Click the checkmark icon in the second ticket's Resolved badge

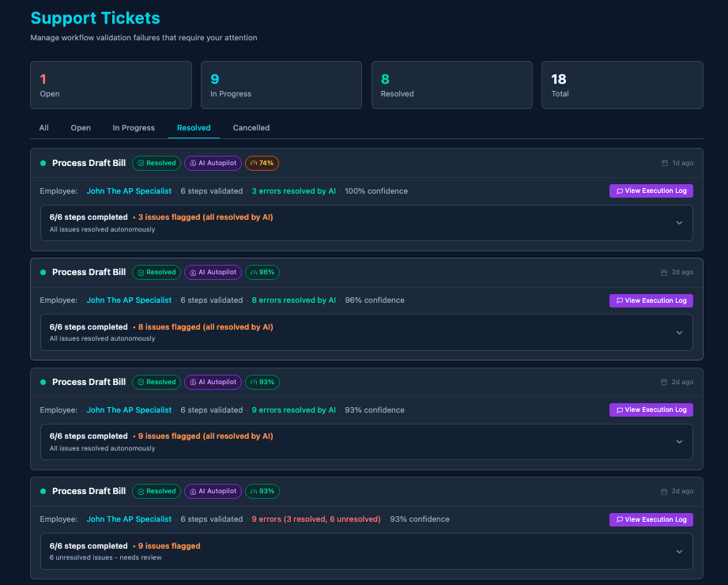(x=141, y=272)
